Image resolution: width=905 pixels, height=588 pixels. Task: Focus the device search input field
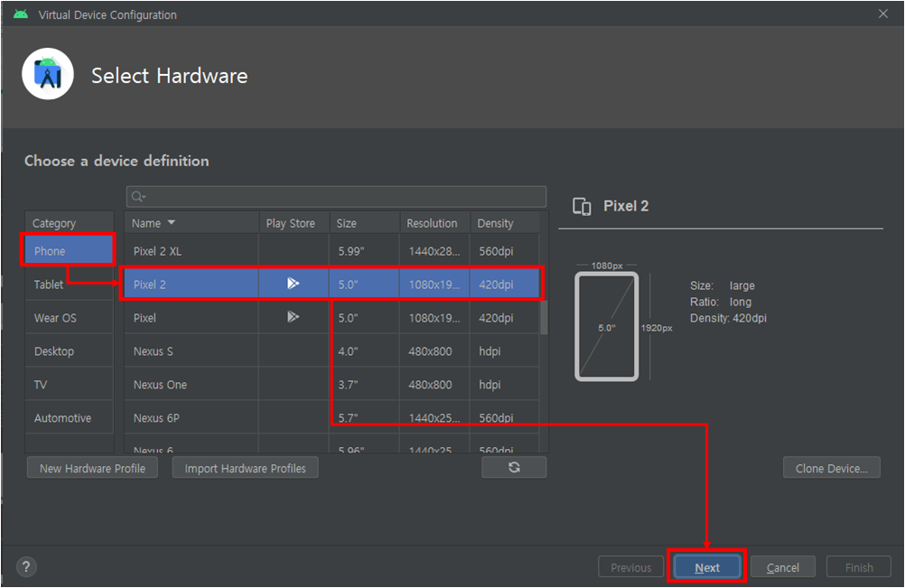pyautogui.click(x=337, y=197)
